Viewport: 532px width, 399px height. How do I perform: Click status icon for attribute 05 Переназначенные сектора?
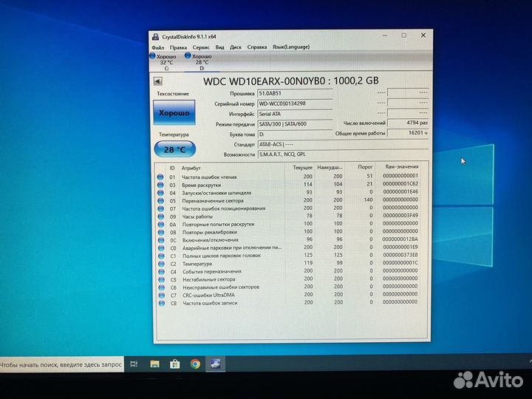coord(160,200)
